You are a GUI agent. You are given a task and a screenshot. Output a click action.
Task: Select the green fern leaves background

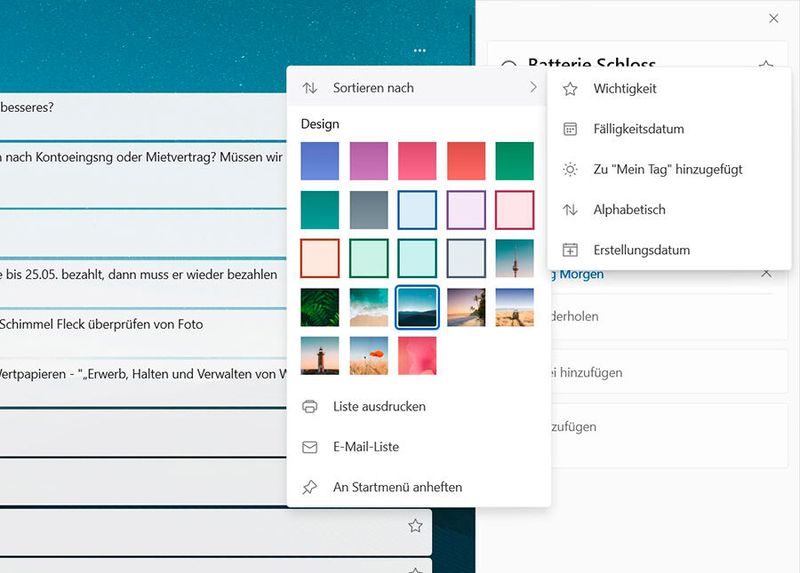320,307
